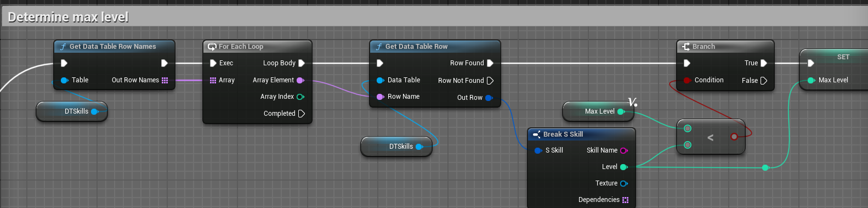Click the top input pin of the less-than node

coord(688,128)
